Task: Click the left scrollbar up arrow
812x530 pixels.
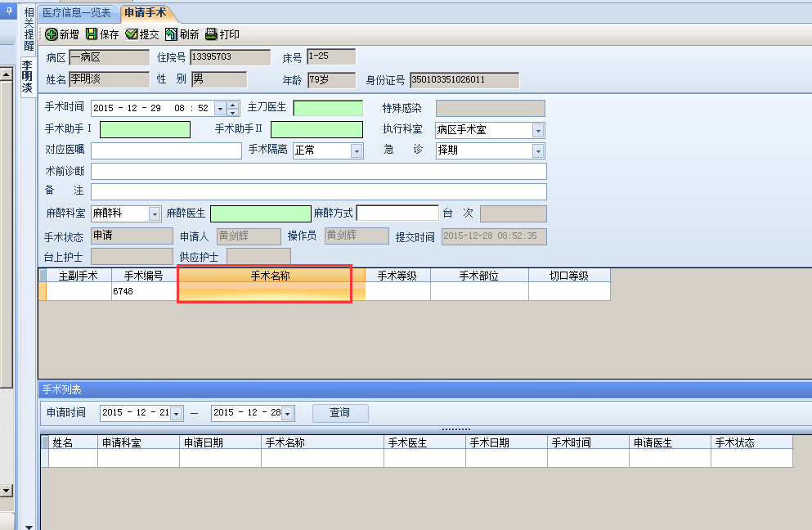Action: [7, 74]
